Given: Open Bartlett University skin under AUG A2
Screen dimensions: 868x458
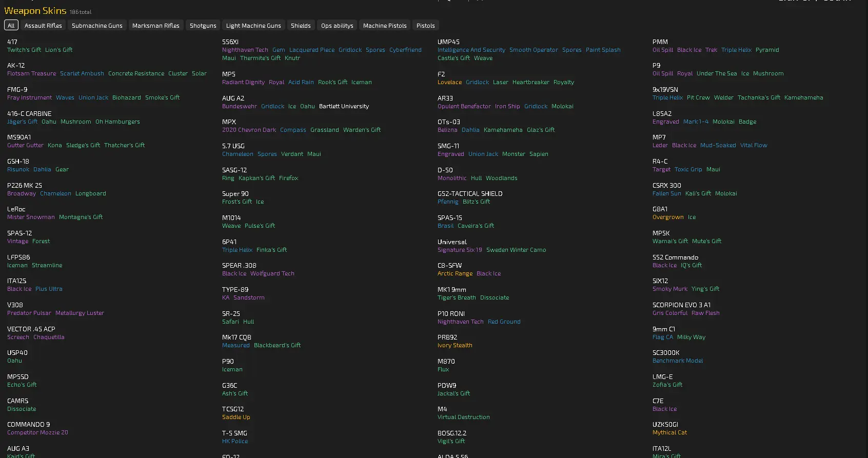Looking at the screenshot, I should pyautogui.click(x=344, y=106).
